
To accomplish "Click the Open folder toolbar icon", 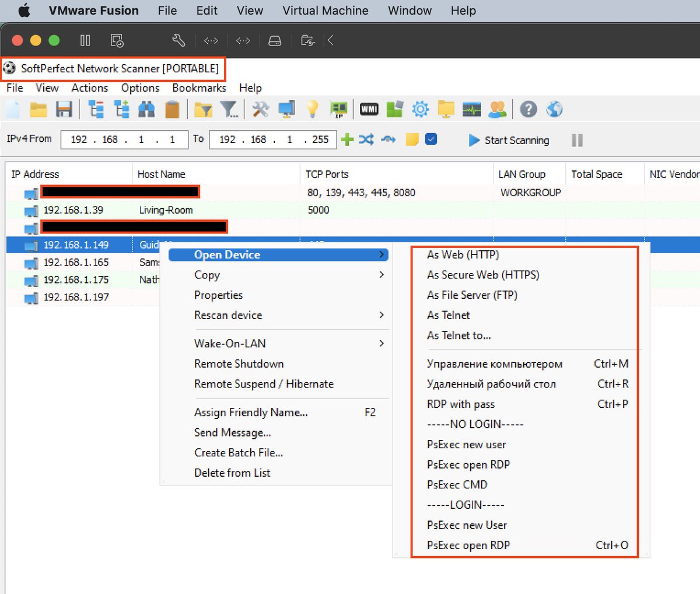I will [x=38, y=109].
